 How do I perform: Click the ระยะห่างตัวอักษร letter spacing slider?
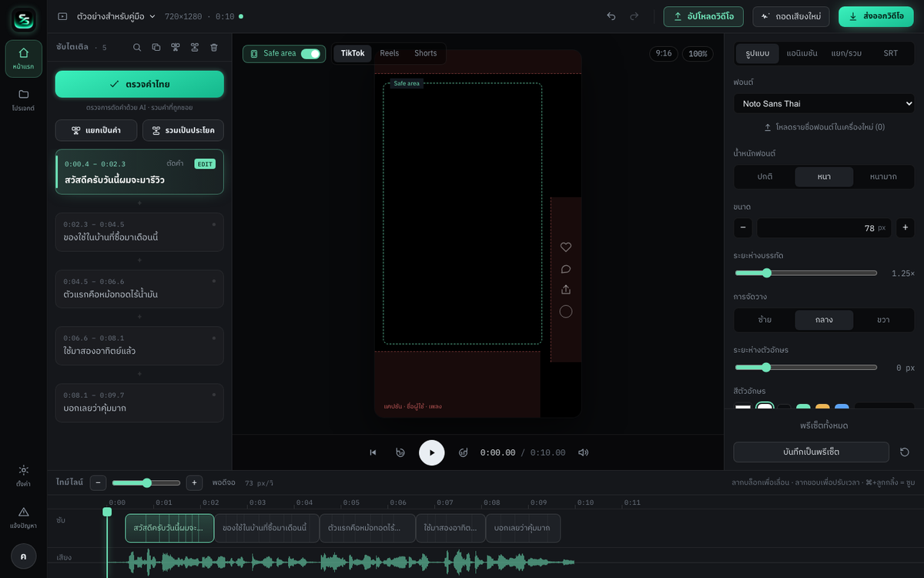(806, 368)
